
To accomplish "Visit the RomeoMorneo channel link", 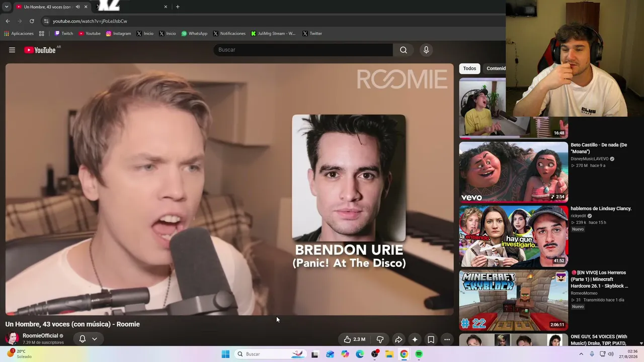I will (x=584, y=293).
